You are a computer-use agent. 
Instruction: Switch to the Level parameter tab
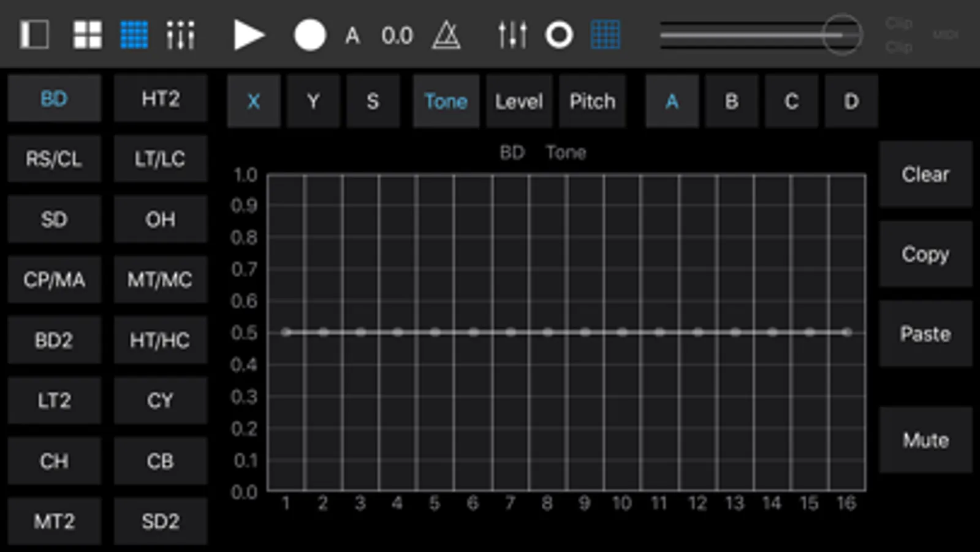[x=519, y=101]
